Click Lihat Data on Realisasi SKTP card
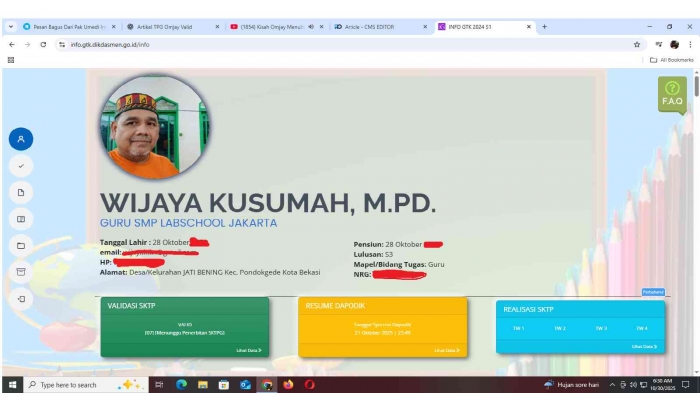 (644, 347)
